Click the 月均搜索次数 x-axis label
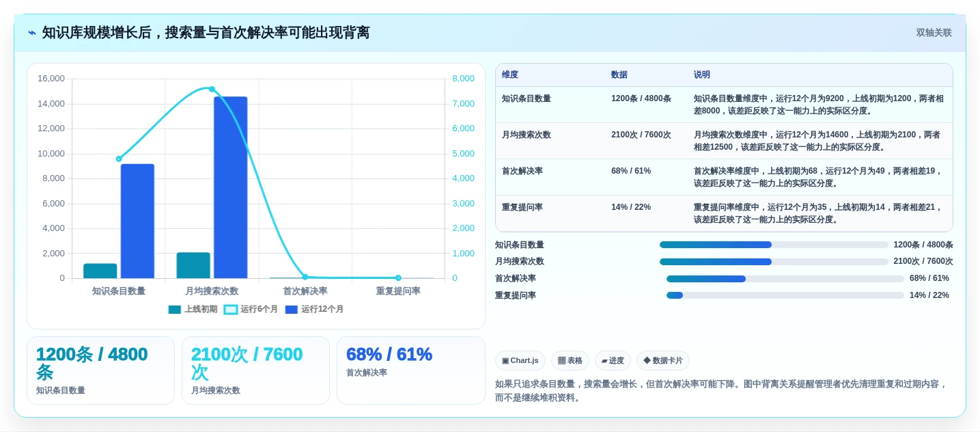Viewport: 980px width, 432px height. (212, 291)
